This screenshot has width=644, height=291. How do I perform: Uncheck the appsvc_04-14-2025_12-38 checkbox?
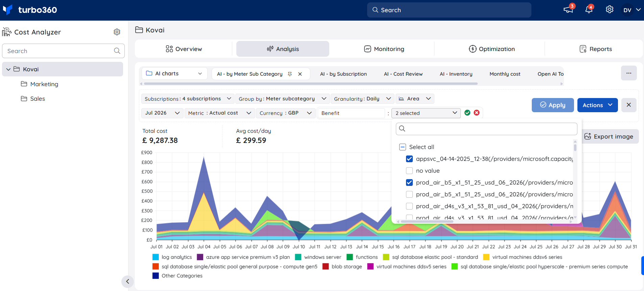coord(409,159)
